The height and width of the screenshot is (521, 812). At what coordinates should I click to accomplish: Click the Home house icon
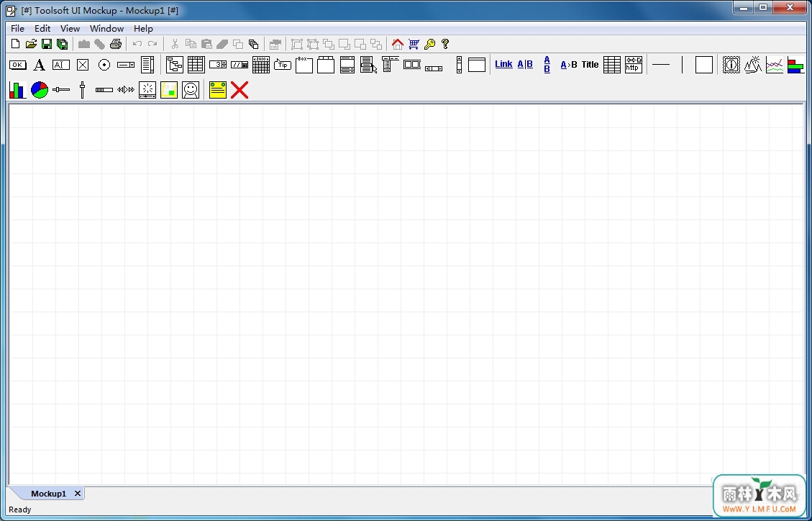[x=397, y=44]
